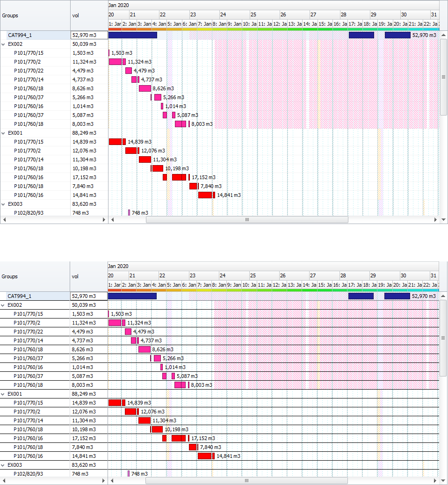Collapse EX003 group in bottom chart
The height and width of the screenshot is (485, 448).
(x=3, y=465)
